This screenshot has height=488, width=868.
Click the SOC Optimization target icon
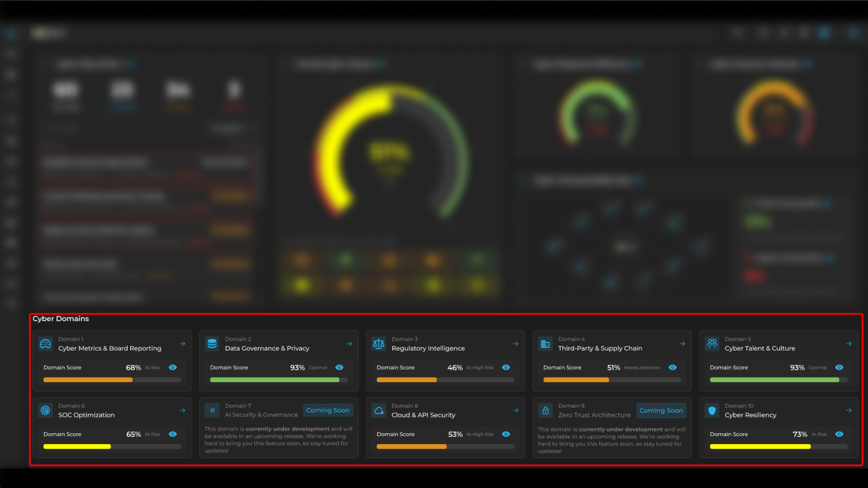point(45,411)
